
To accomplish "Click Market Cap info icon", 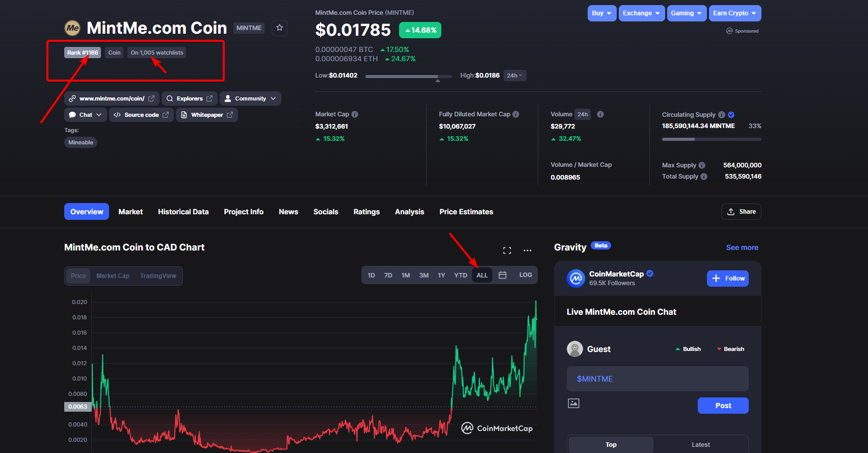I will pyautogui.click(x=355, y=114).
